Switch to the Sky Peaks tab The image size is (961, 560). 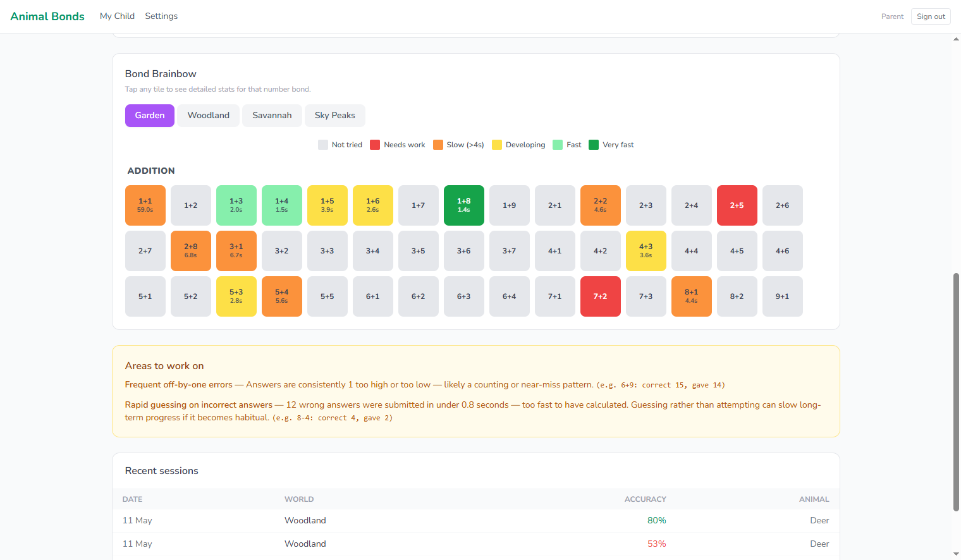(x=335, y=116)
